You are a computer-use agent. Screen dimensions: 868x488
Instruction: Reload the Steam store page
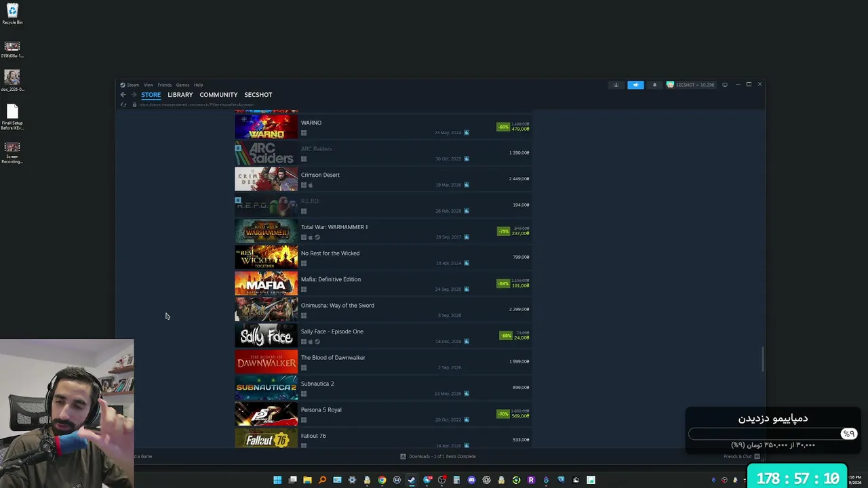click(x=123, y=104)
